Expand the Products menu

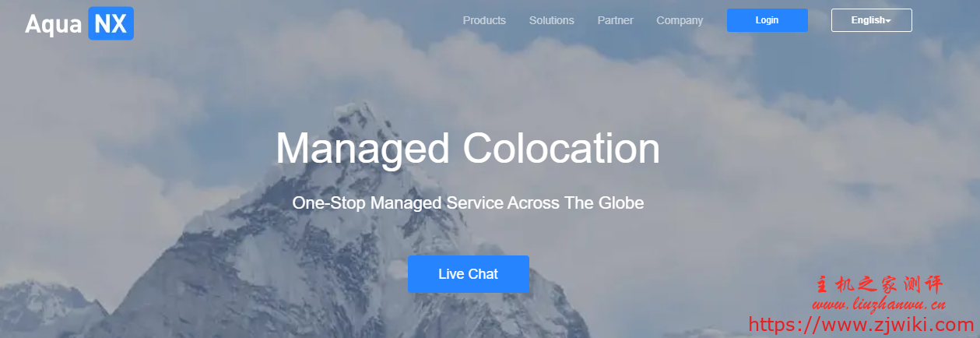[484, 20]
